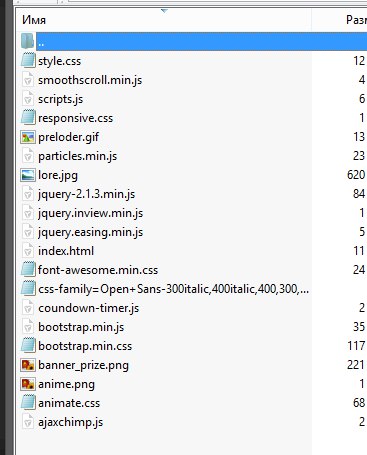The width and height of the screenshot is (367, 455).
Task: Click the size value 620 for lore.jpg
Action: pos(356,175)
